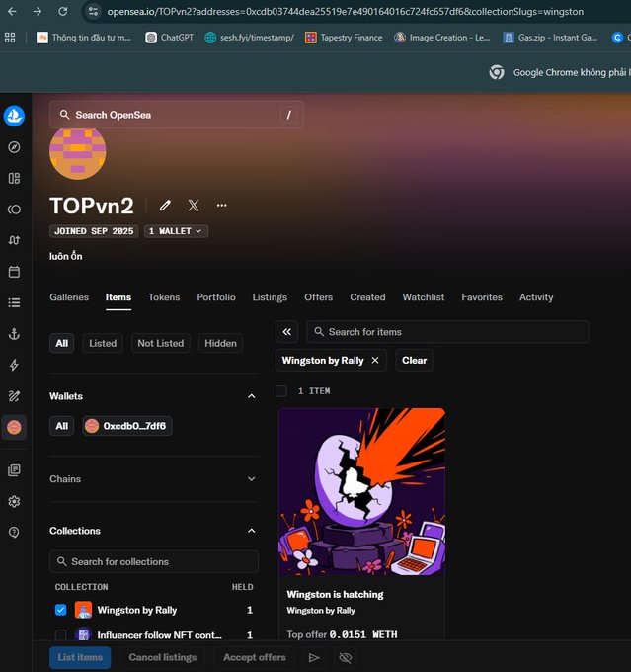631x672 pixels.
Task: Click the transfer send arrow icon
Action: click(314, 657)
